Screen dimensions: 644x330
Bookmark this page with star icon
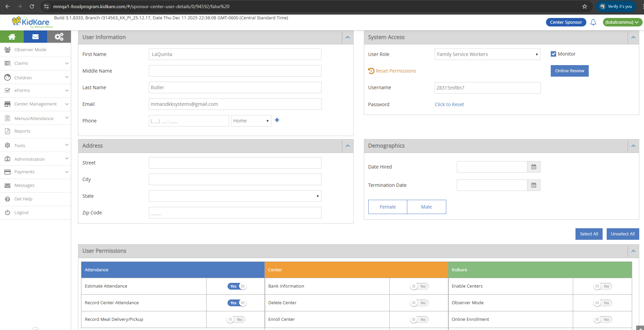(585, 6)
